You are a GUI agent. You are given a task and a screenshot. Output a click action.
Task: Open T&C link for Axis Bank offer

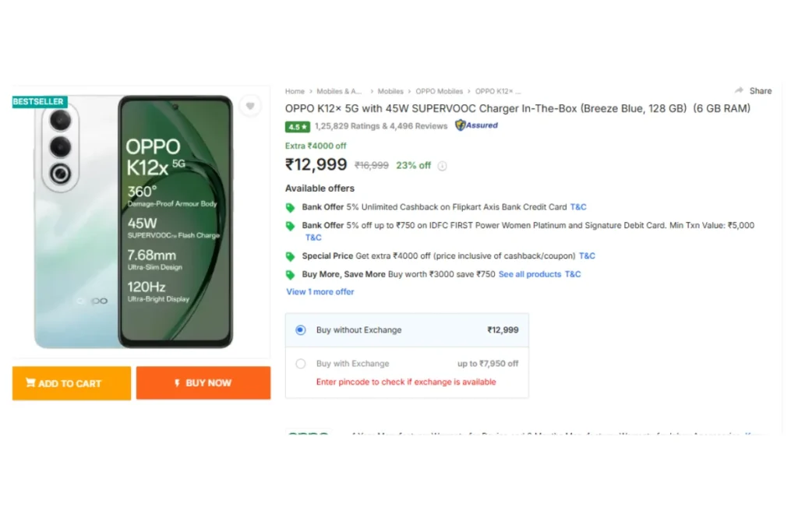point(578,207)
